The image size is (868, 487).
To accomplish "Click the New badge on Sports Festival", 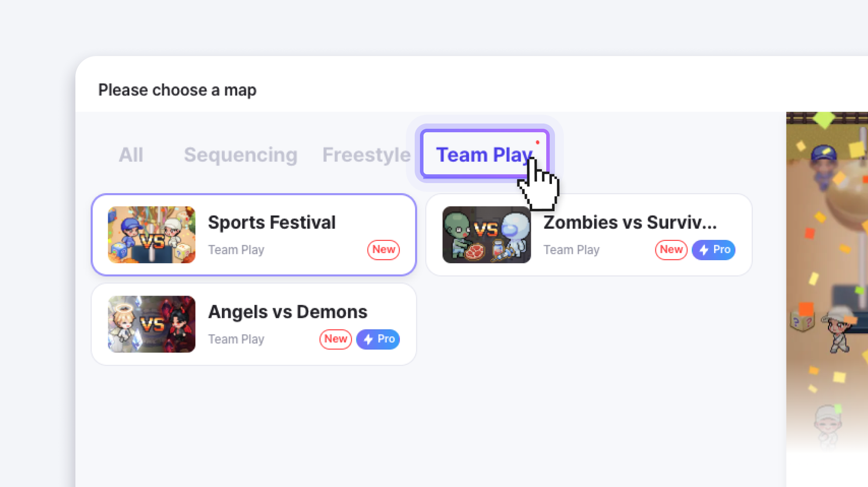I will 384,250.
